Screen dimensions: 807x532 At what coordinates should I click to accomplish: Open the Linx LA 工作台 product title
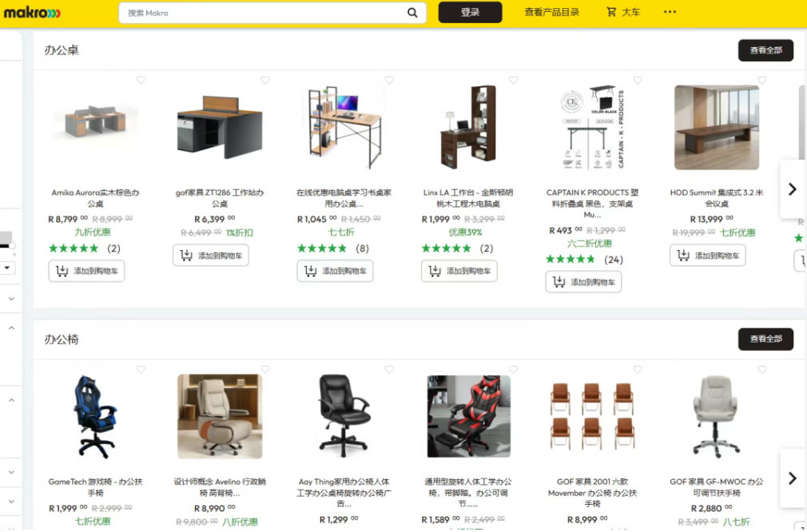pyautogui.click(x=468, y=198)
